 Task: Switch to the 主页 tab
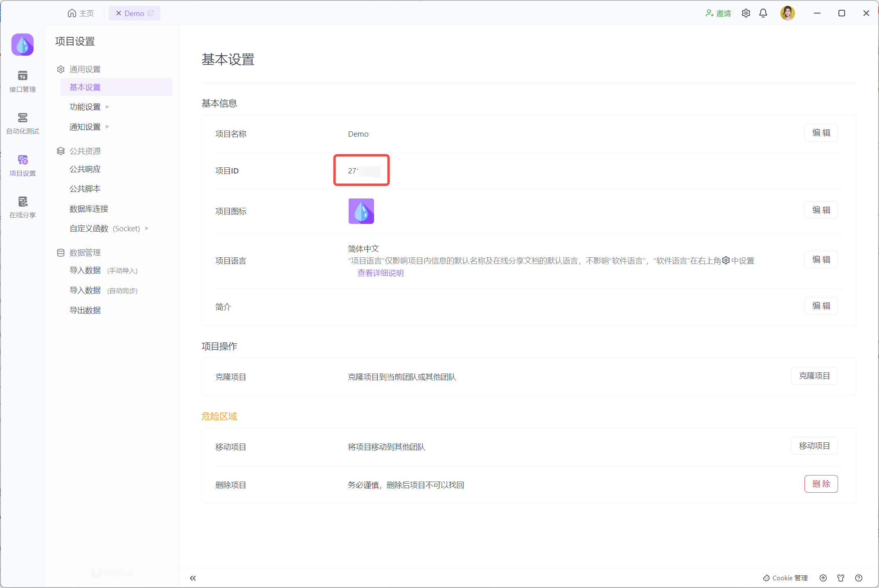pyautogui.click(x=81, y=13)
